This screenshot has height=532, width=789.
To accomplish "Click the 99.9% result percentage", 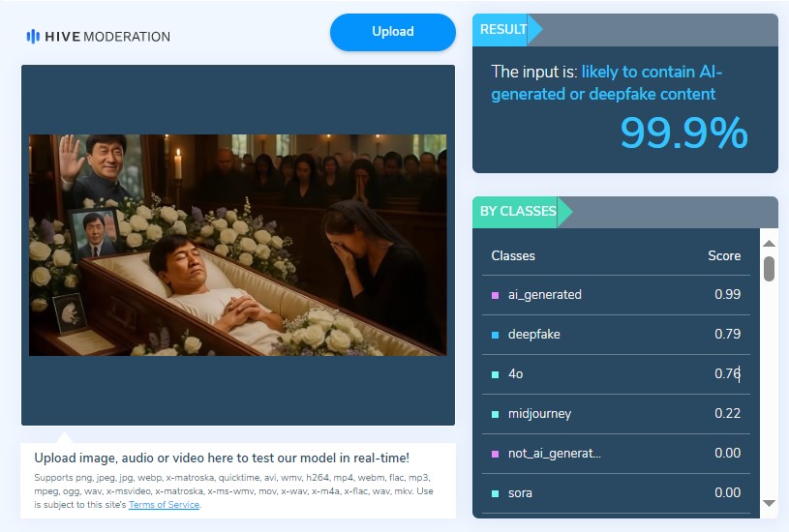I will pyautogui.click(x=683, y=133).
